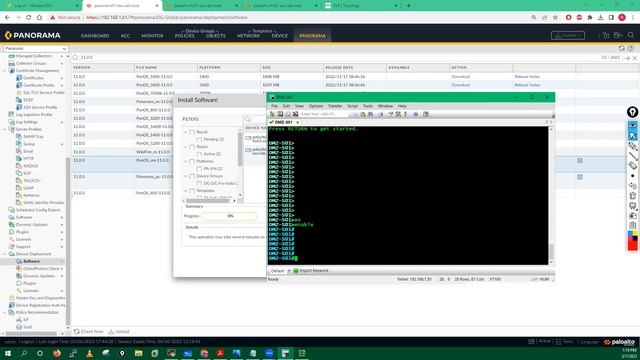Click host entry field in terminal toolbar

pyautogui.click(x=324, y=114)
